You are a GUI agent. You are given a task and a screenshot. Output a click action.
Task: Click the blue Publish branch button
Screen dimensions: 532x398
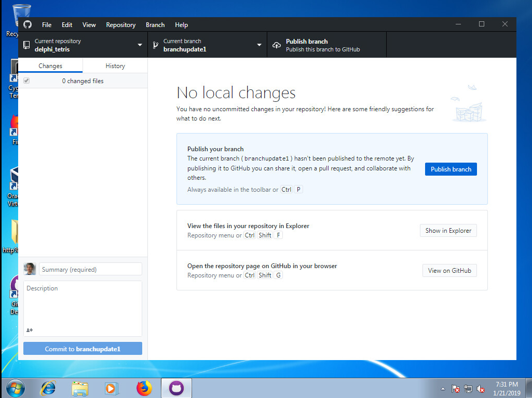[451, 169]
